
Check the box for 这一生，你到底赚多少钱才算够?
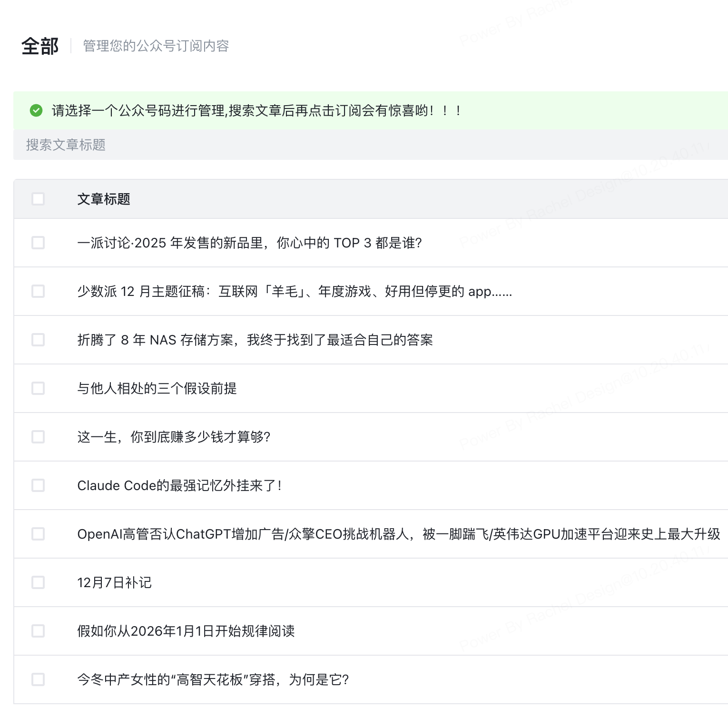tap(38, 437)
